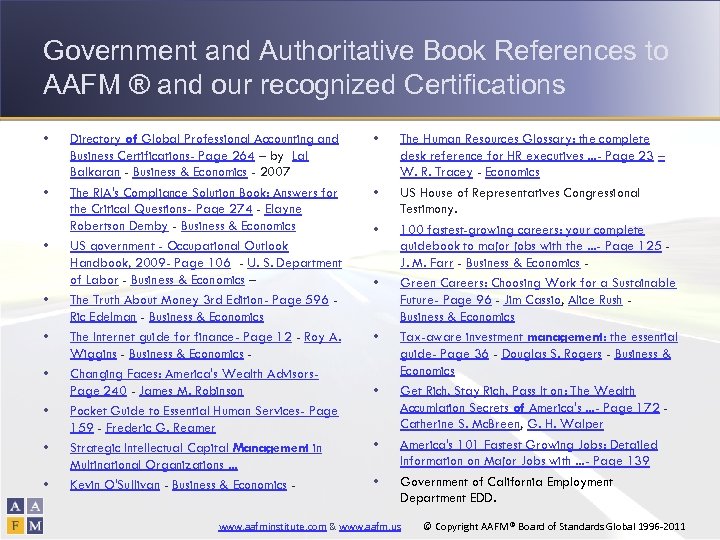Viewport: 720px width, 540px height.
Task: Click W. R. Tracey author link
Action: click(x=436, y=172)
